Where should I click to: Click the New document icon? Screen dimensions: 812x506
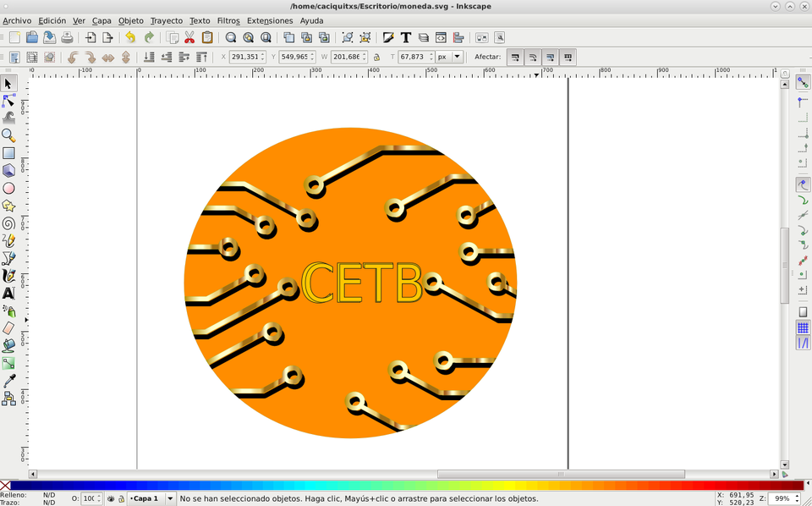point(14,37)
